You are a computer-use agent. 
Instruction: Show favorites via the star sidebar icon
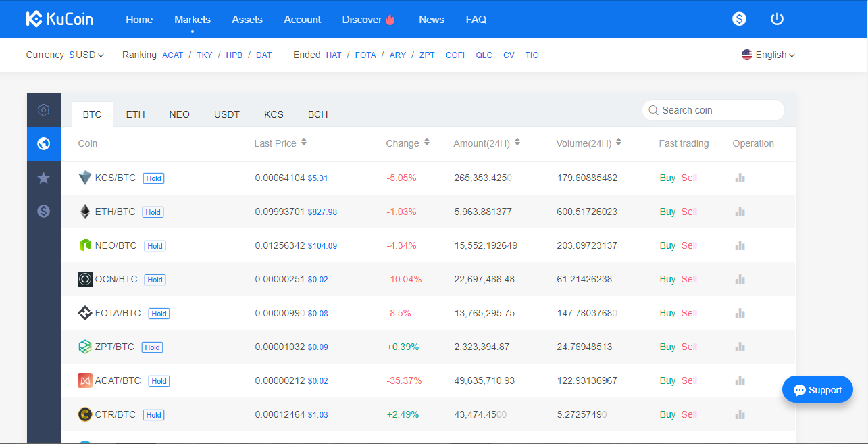click(44, 178)
